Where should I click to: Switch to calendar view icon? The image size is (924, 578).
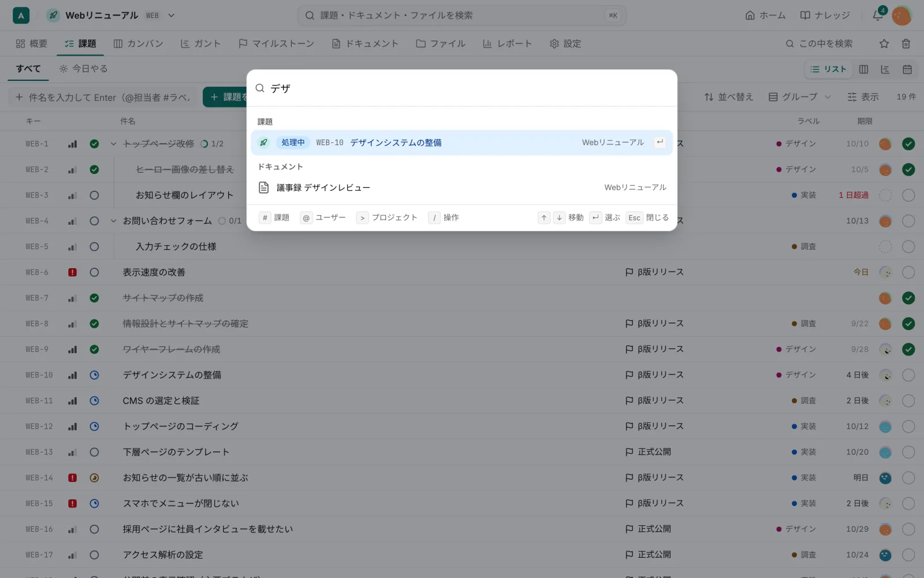click(907, 69)
